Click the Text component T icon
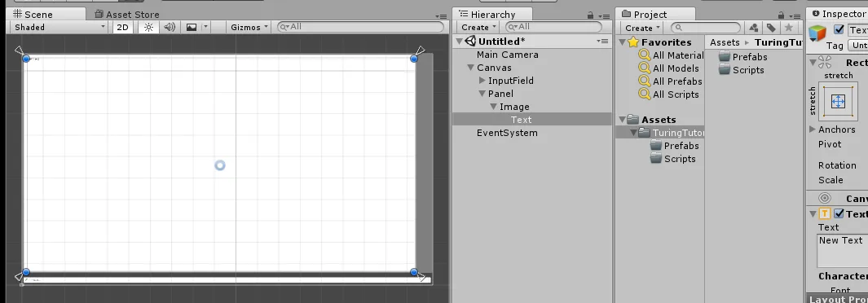Viewport: 868px width, 303px height. 825,214
